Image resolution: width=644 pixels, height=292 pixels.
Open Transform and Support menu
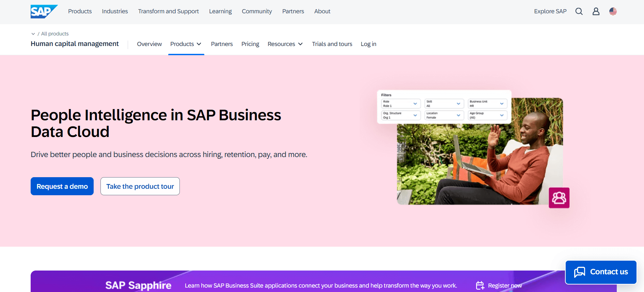(x=169, y=11)
